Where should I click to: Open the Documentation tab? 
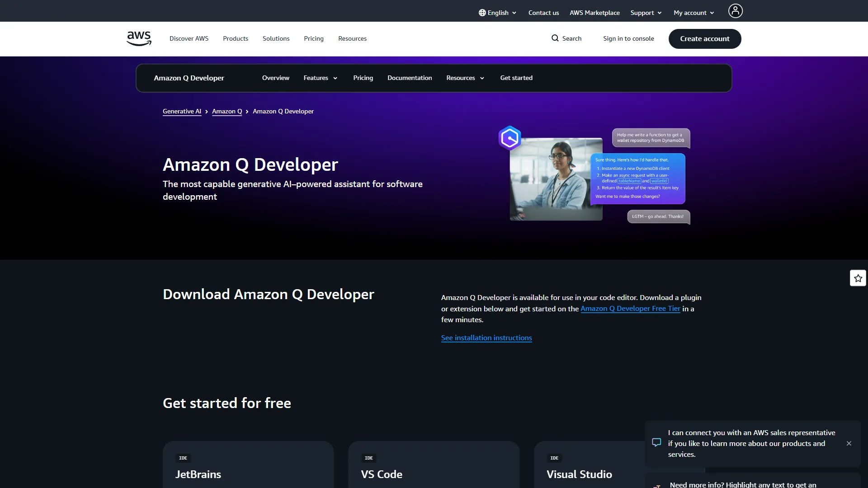click(x=410, y=78)
